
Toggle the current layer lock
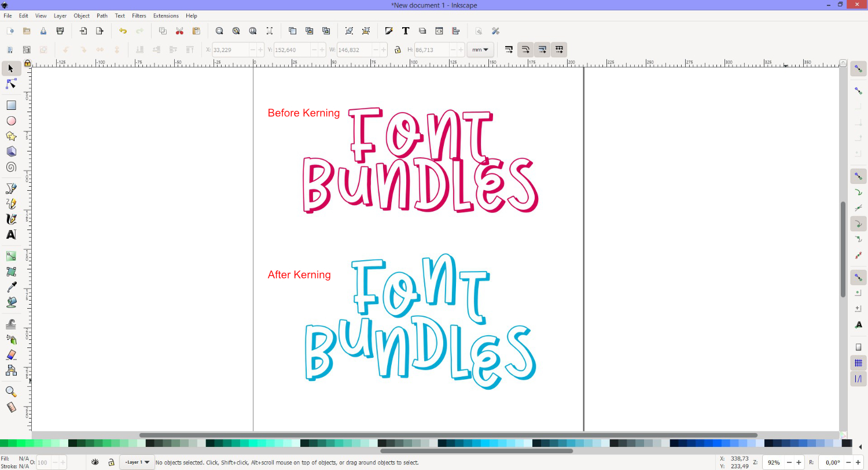pos(112,462)
